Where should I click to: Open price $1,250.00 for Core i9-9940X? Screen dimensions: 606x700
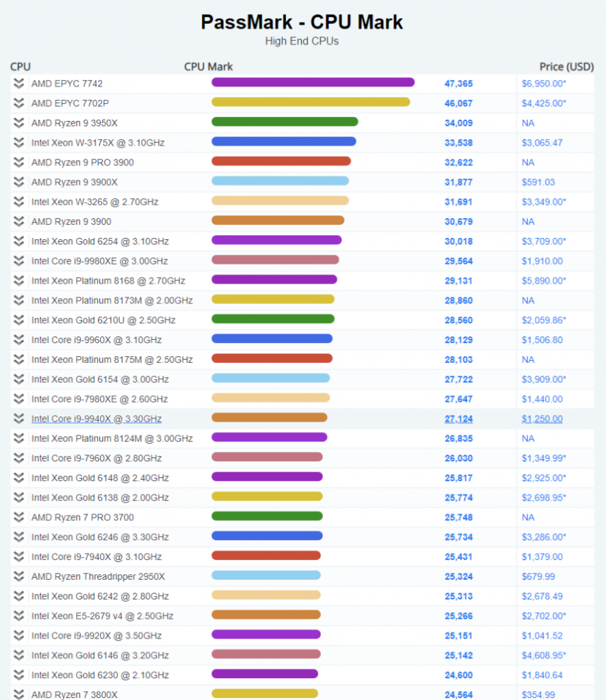[542, 419]
